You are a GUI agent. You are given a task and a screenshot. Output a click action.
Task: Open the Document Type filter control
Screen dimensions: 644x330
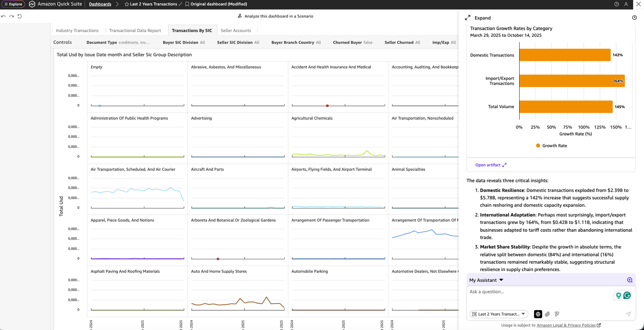[x=118, y=42]
